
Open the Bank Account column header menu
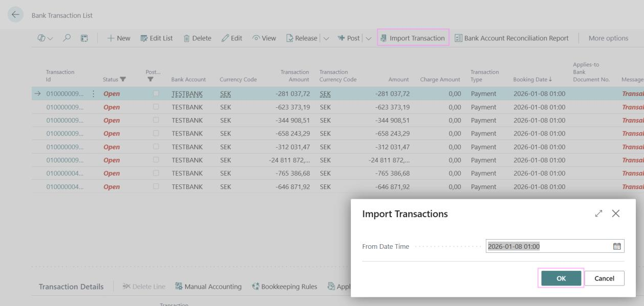(x=188, y=79)
